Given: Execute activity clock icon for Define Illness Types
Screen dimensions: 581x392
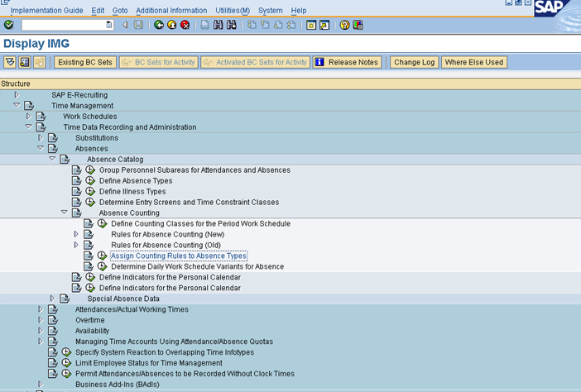Looking at the screenshot, I should tap(90, 191).
